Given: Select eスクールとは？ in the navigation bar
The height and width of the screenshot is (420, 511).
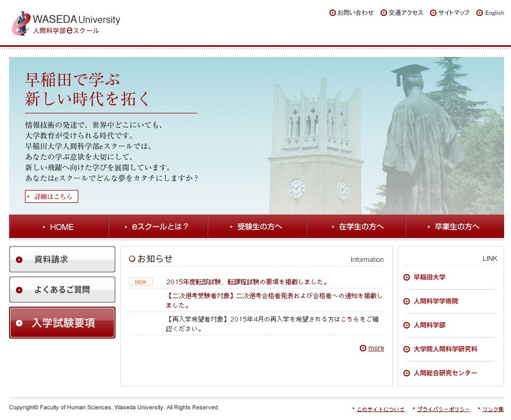Looking at the screenshot, I should [x=158, y=226].
